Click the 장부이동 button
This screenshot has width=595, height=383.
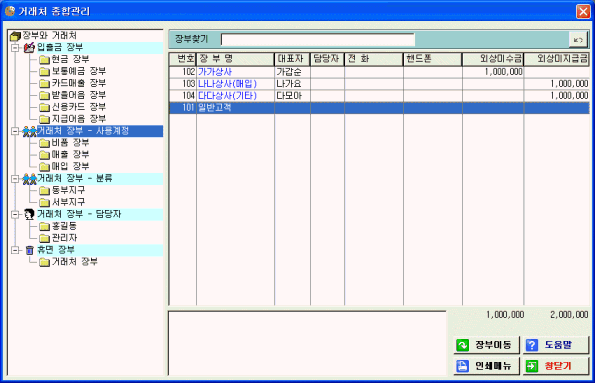[x=486, y=345]
